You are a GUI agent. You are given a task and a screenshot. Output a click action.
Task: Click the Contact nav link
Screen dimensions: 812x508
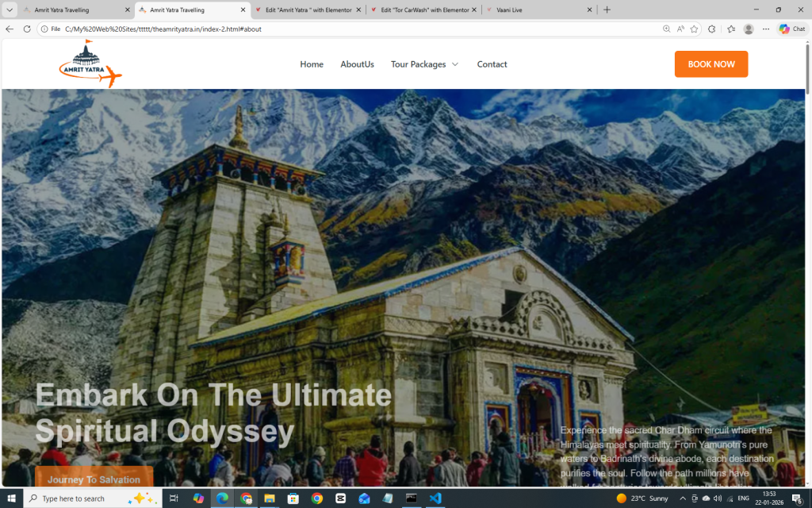point(492,64)
